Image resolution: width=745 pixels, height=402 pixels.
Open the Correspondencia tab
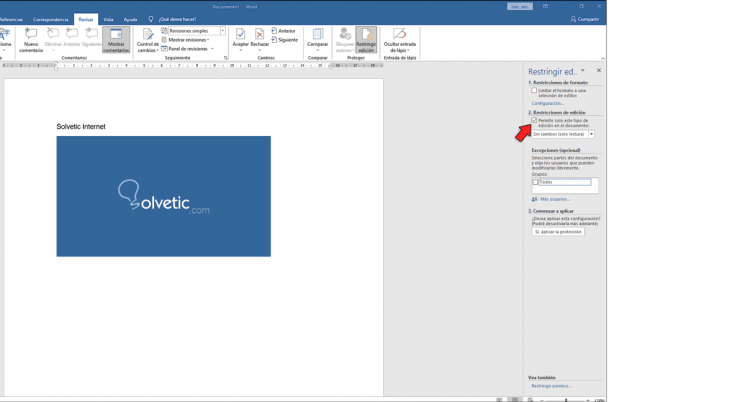[x=51, y=19]
